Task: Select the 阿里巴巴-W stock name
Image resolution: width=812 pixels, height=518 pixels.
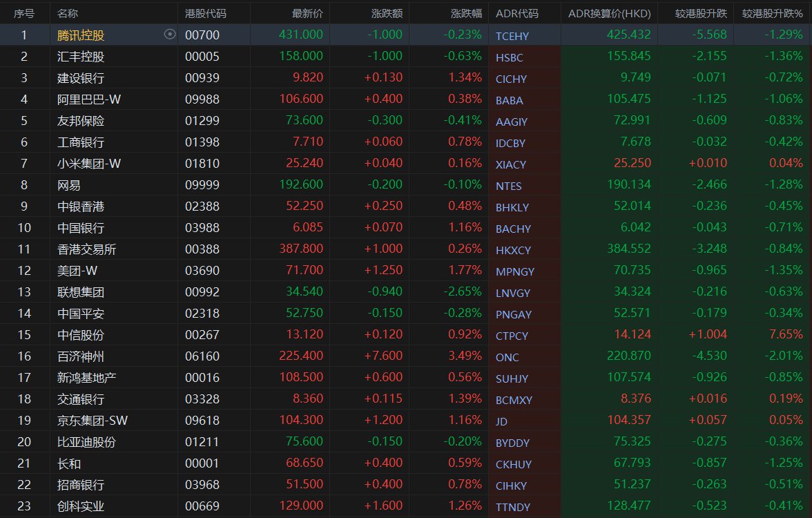Action: [x=89, y=99]
